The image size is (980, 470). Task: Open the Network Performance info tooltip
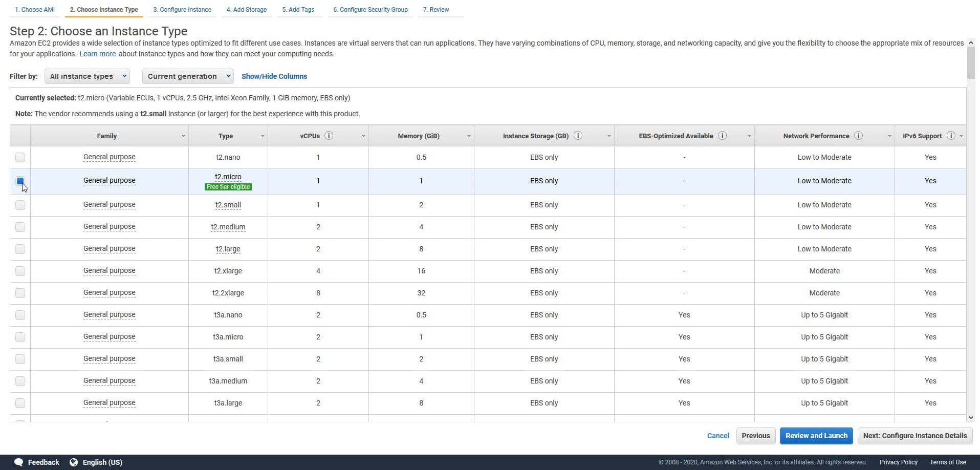[858, 136]
